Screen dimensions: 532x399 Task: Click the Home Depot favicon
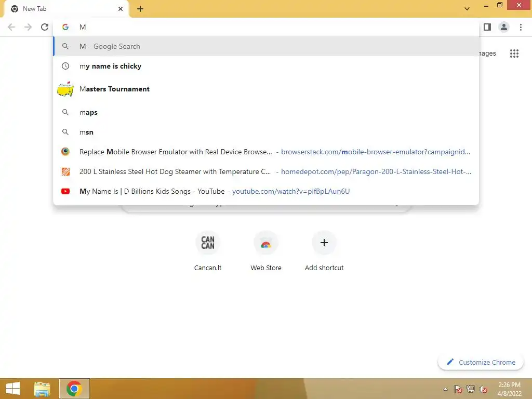(65, 171)
